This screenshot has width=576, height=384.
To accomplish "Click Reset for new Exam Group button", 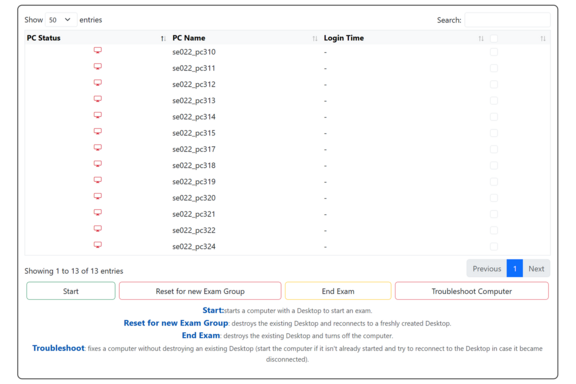I will pyautogui.click(x=200, y=291).
